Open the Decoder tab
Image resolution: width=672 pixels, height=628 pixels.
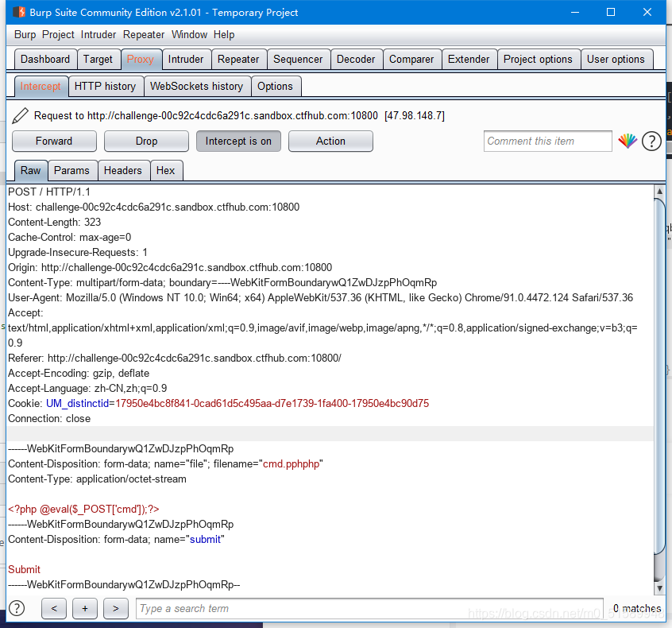coord(356,59)
